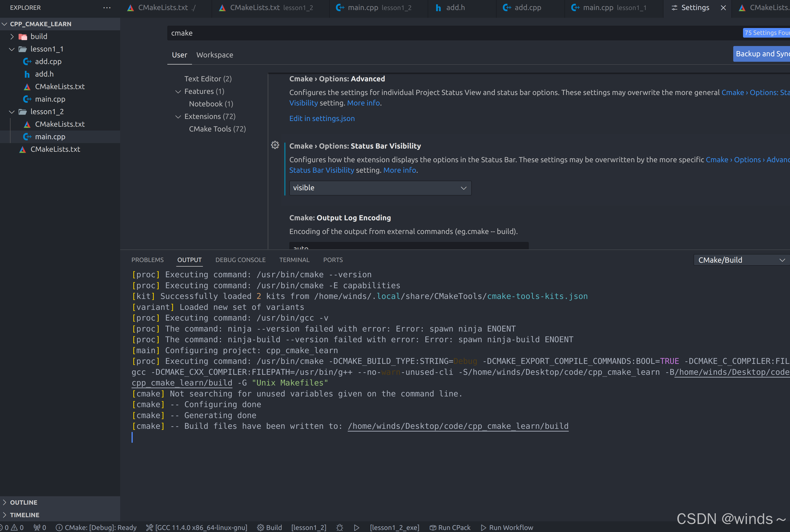The width and height of the screenshot is (790, 532).
Task: Click Run Workflow in status bar
Action: (507, 527)
